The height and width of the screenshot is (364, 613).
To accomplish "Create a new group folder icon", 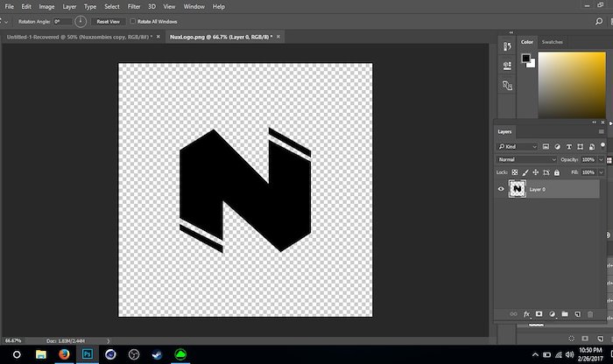I will click(565, 314).
